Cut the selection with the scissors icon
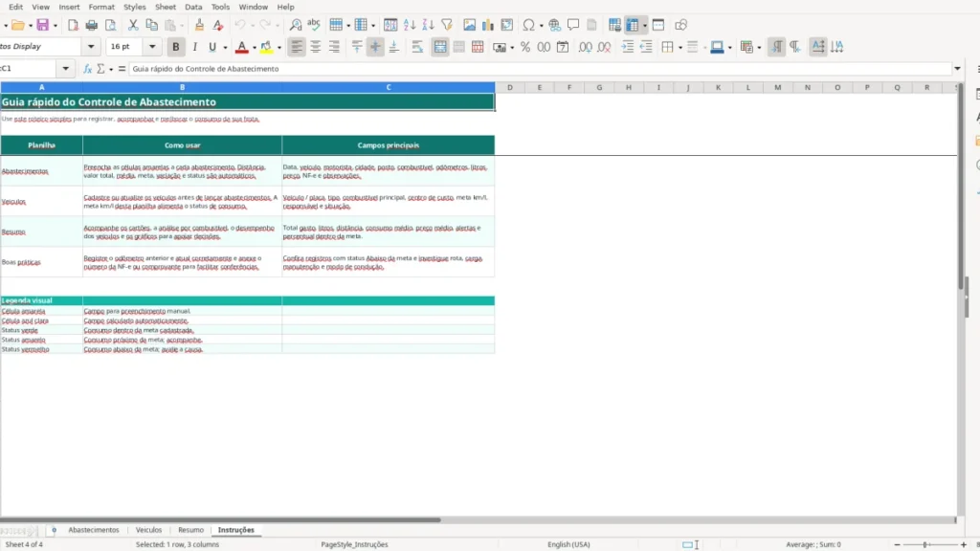980x551 pixels. click(132, 25)
